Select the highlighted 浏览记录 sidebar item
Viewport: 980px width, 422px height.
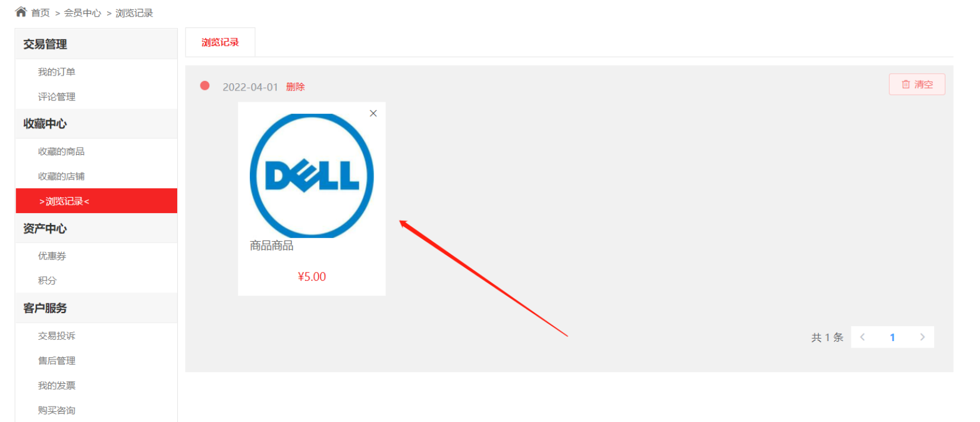(96, 201)
